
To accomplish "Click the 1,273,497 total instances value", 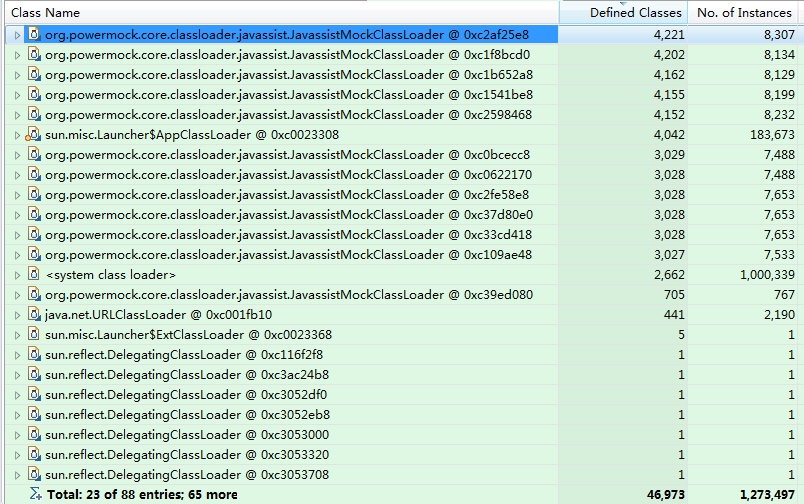I will coord(767,494).
